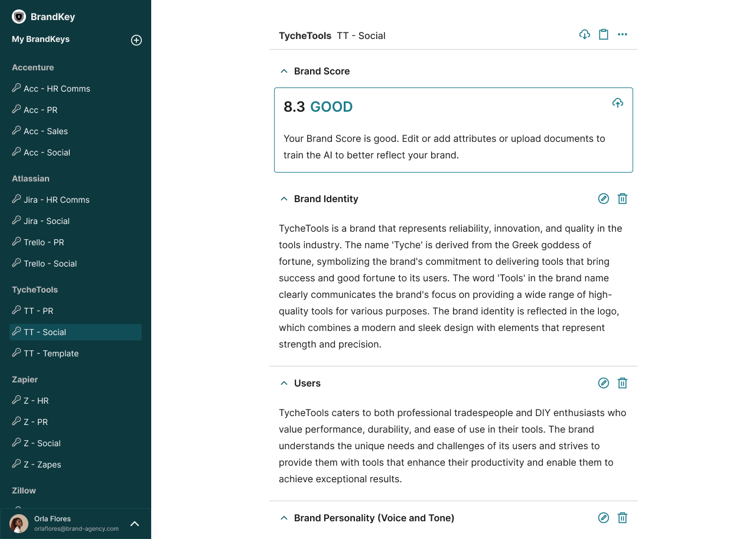The height and width of the screenshot is (539, 756).
Task: Delete the Users section
Action: [623, 383]
